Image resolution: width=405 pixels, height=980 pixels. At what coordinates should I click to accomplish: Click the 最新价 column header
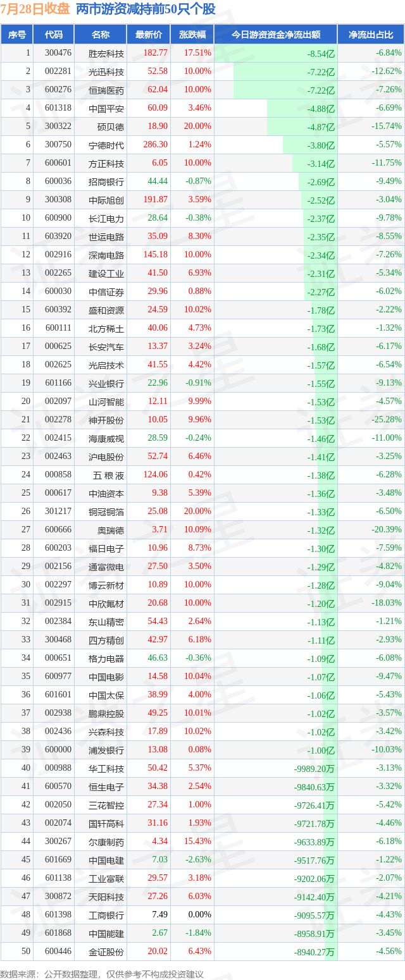tap(148, 35)
